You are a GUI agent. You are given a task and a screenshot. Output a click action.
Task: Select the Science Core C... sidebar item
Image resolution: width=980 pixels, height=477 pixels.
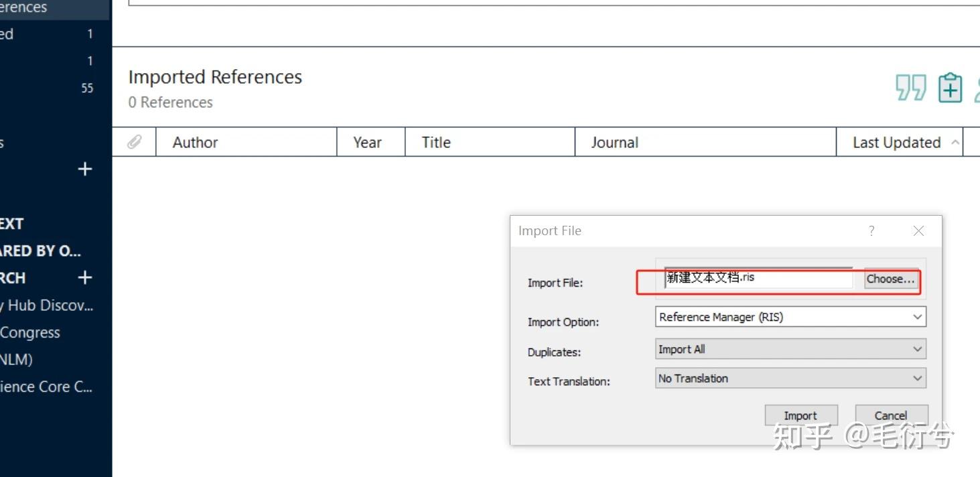(x=47, y=387)
